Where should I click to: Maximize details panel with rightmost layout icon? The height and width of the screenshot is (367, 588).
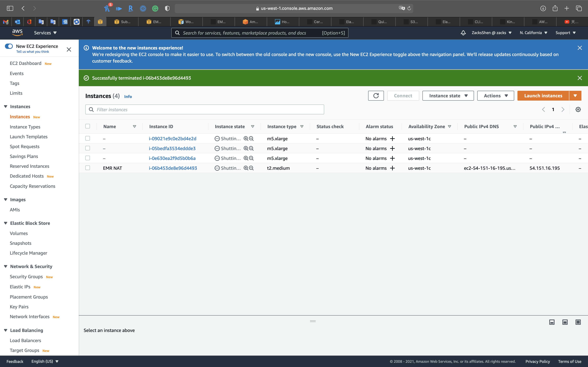[578, 322]
